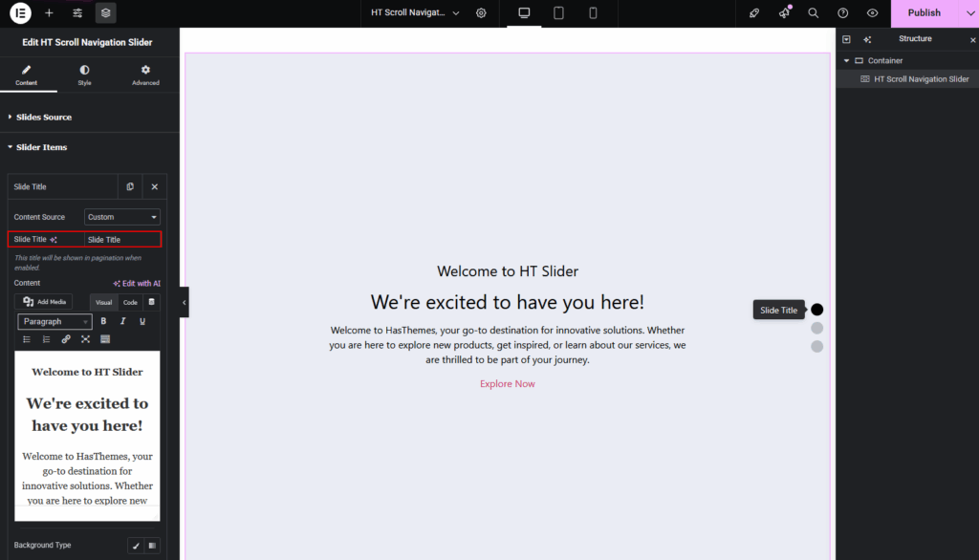Open the add element plus icon

(49, 13)
